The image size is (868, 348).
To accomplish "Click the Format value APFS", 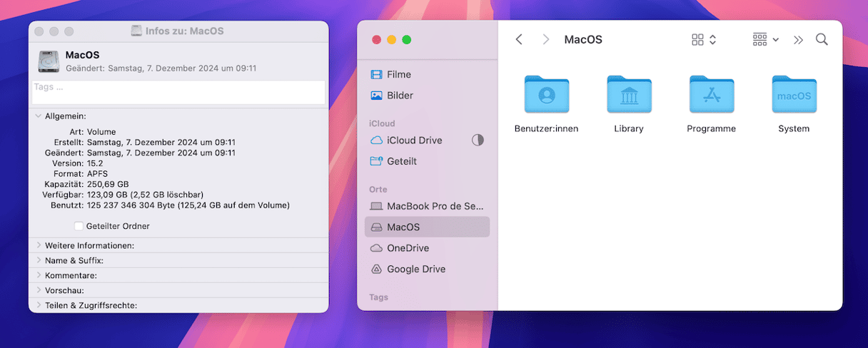I will (96, 174).
